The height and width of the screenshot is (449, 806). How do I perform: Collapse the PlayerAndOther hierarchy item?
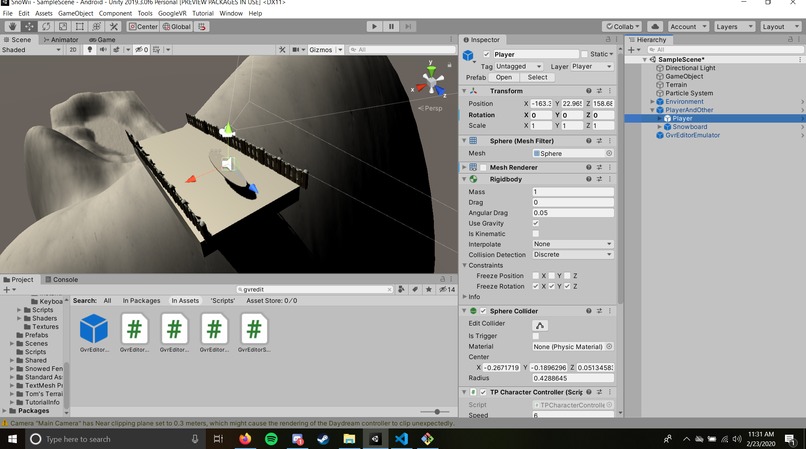pos(652,110)
